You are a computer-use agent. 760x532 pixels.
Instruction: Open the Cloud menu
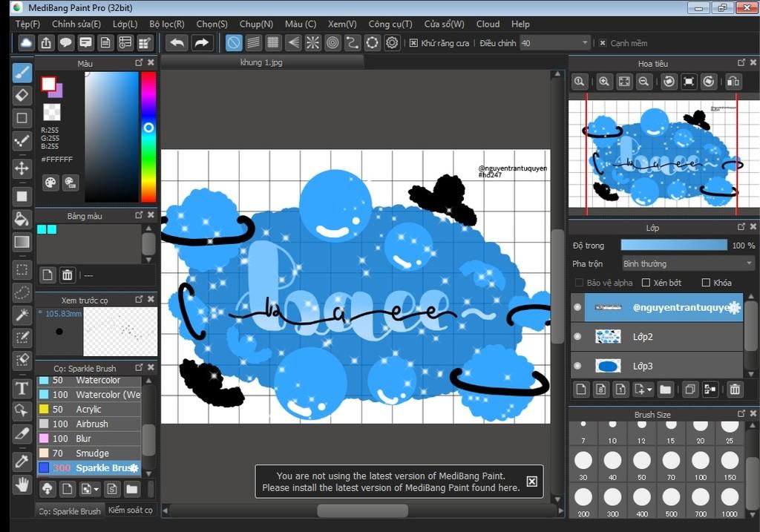pyautogui.click(x=488, y=24)
